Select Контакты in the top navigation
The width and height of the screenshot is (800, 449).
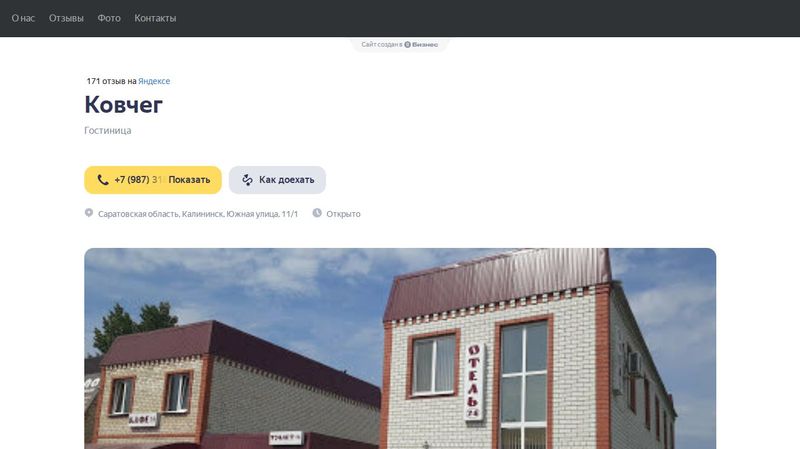click(x=155, y=18)
